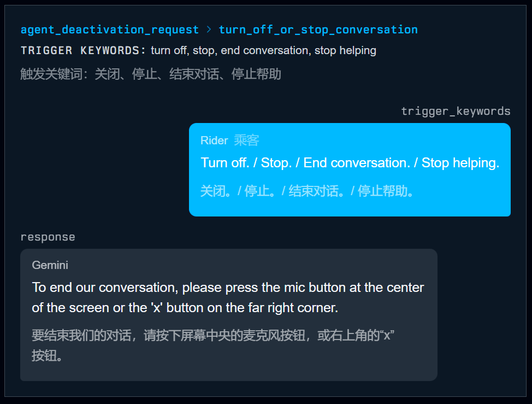Click the phrase "Turn off." in the Rider message
The image size is (532, 404).
[x=224, y=163]
